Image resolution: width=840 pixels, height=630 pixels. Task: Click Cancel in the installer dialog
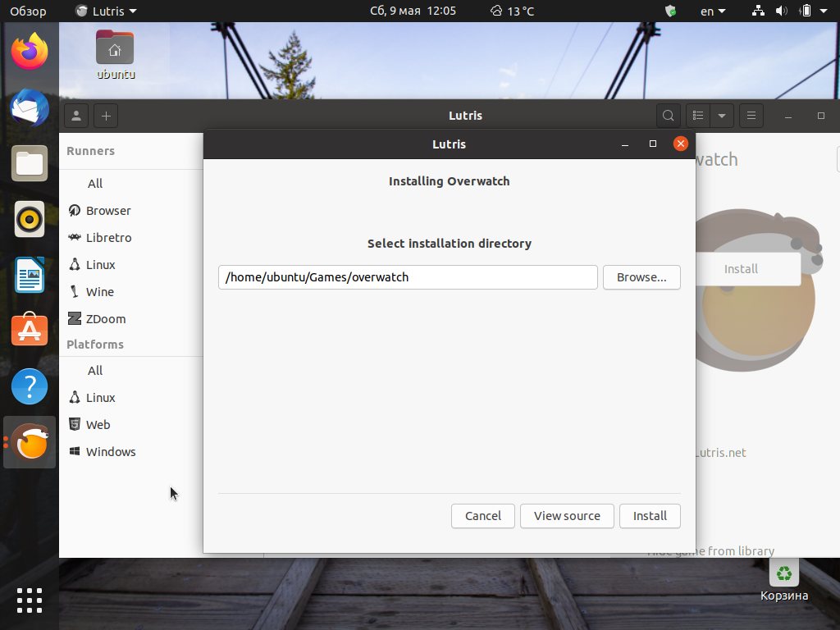click(x=482, y=516)
